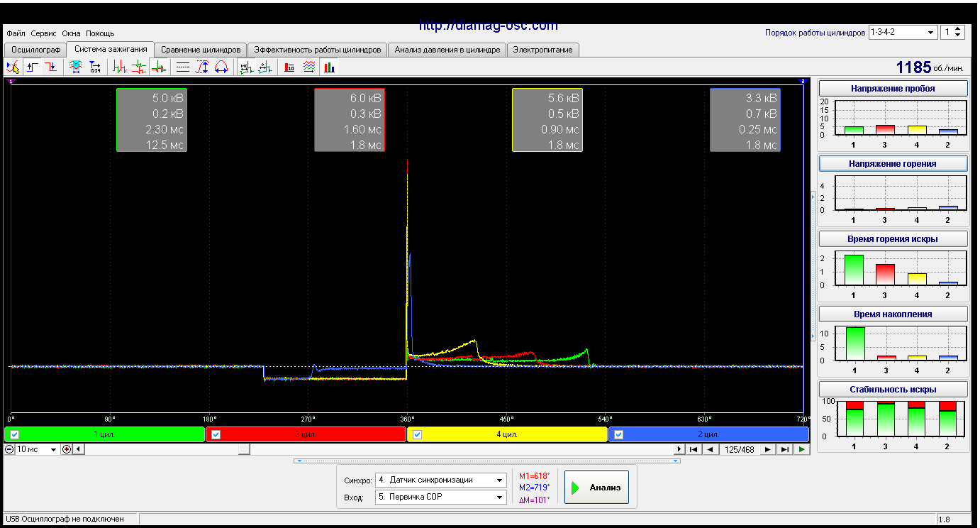Click Напряжение пробоя panel header
This screenshot has width=980, height=528.
(x=893, y=89)
